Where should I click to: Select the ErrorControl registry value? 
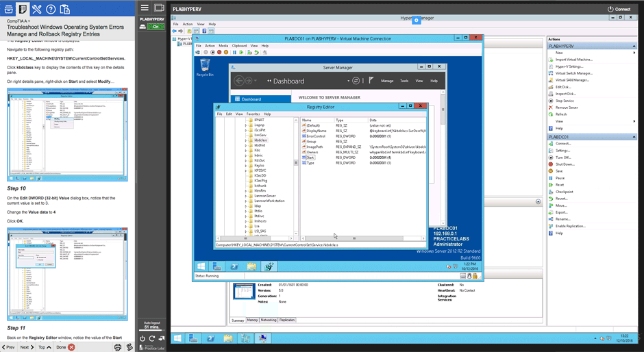pos(316,136)
